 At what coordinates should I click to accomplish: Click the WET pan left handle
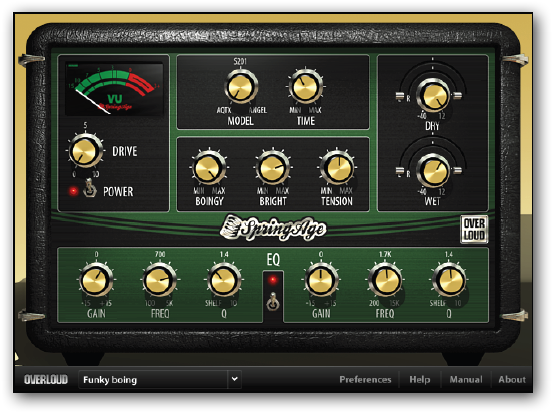tap(400, 171)
